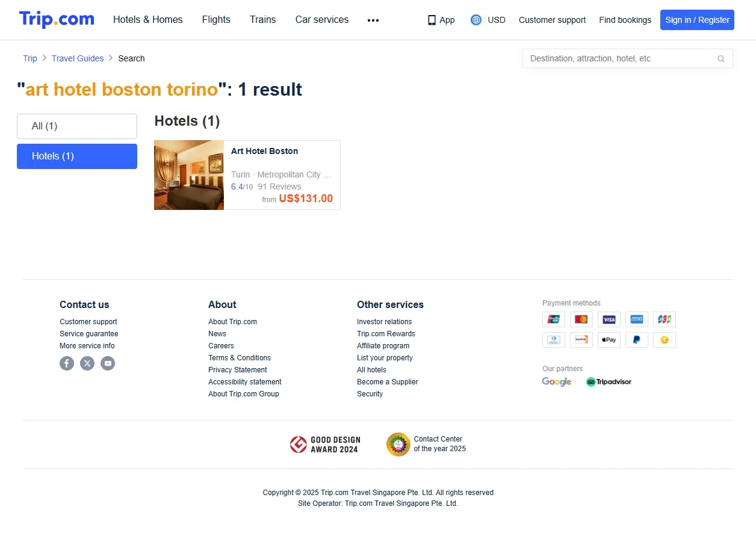Viewport: 756px width, 554px height.
Task: Go to Travel Guides breadcrumb link
Action: [78, 58]
